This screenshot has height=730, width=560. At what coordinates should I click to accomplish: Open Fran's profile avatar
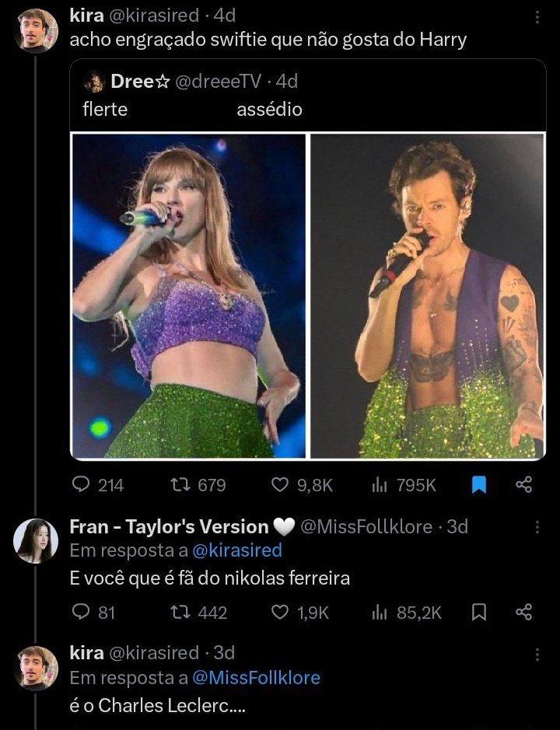[36, 541]
